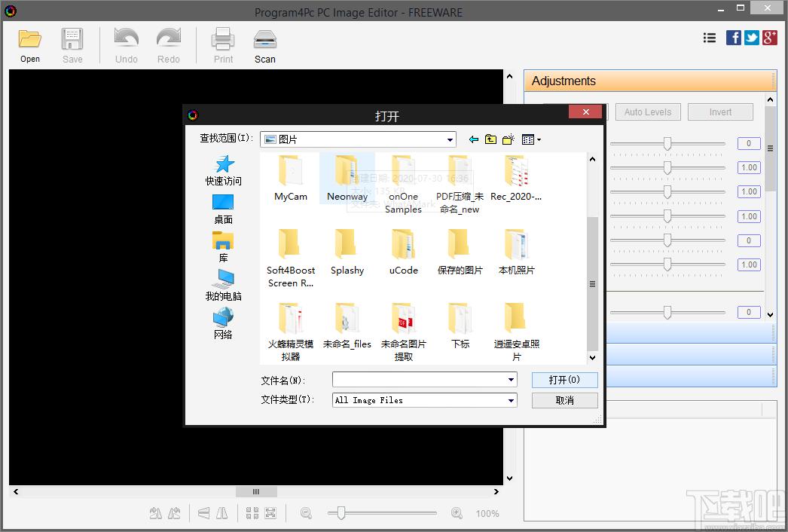
Task: Select the Neonway folder
Action: pos(347,179)
